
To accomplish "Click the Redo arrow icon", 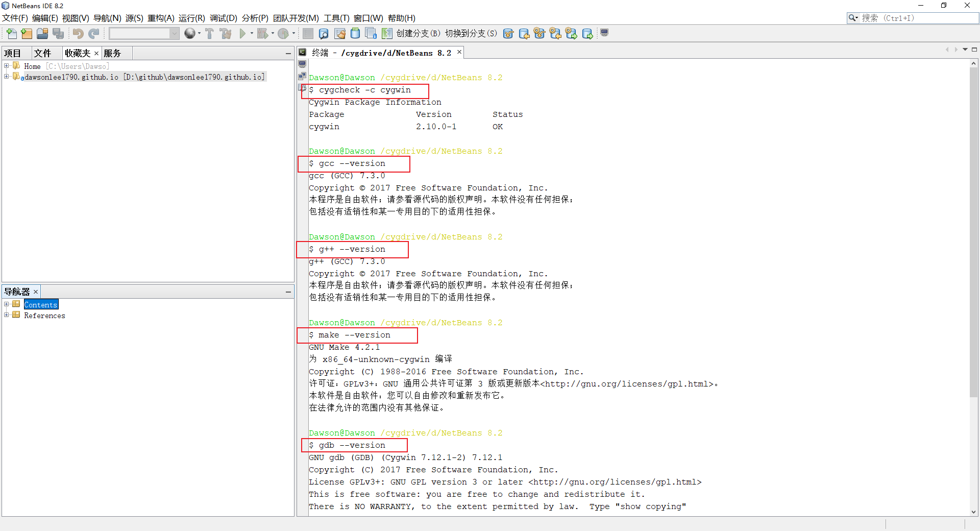I will [x=93, y=34].
